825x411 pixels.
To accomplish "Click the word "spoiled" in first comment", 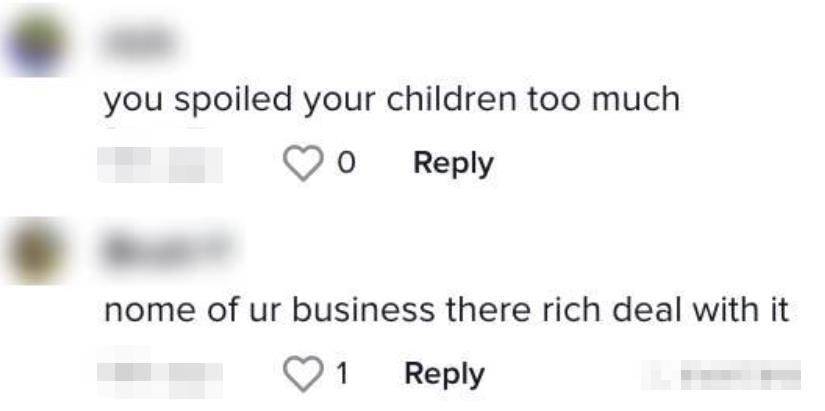I will coord(233,100).
